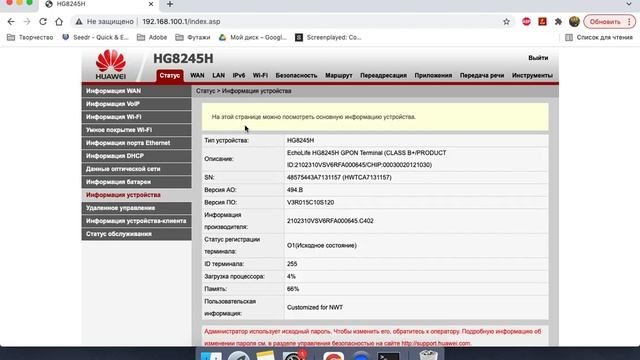This screenshot has height=360, width=640.
Task: Open the IPv6 tab
Action: click(239, 76)
